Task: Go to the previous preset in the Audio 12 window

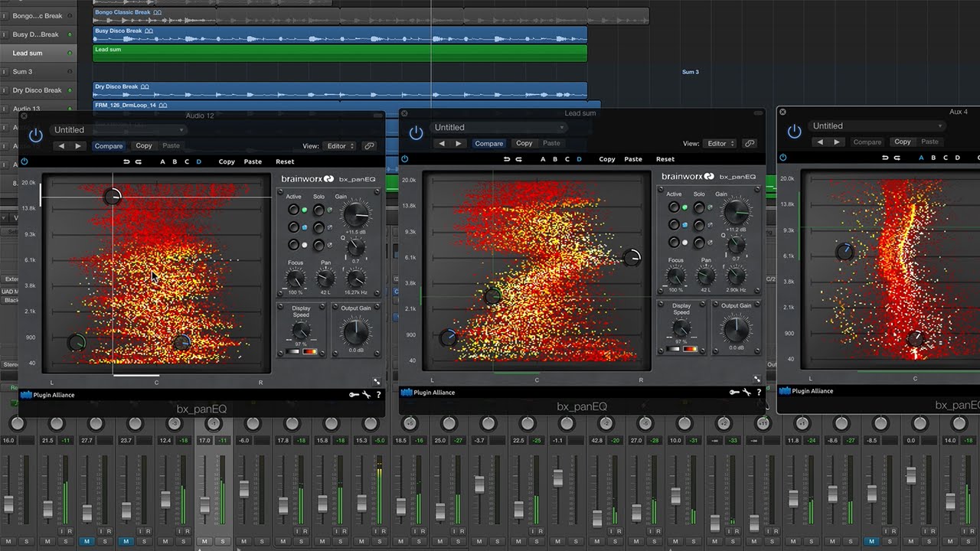Action: pyautogui.click(x=61, y=146)
